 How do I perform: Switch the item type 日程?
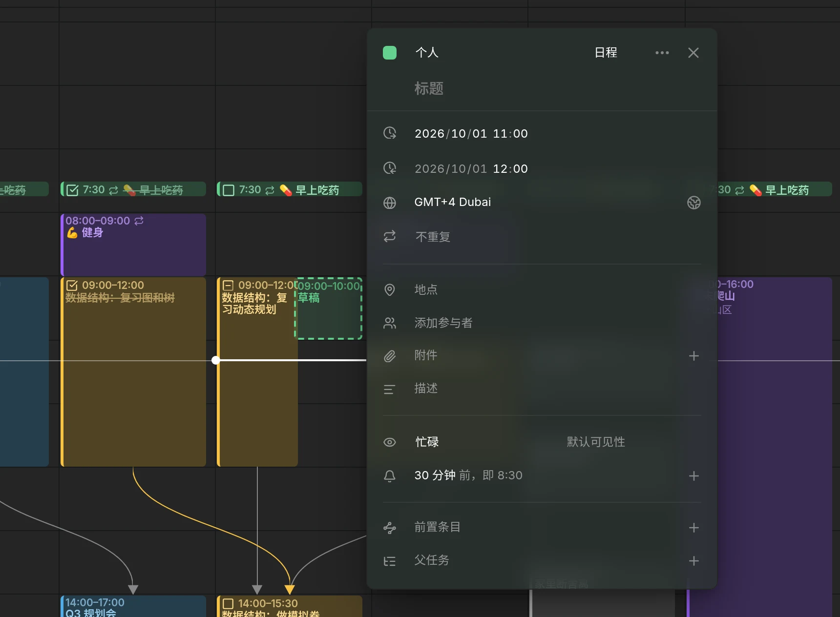coord(606,53)
